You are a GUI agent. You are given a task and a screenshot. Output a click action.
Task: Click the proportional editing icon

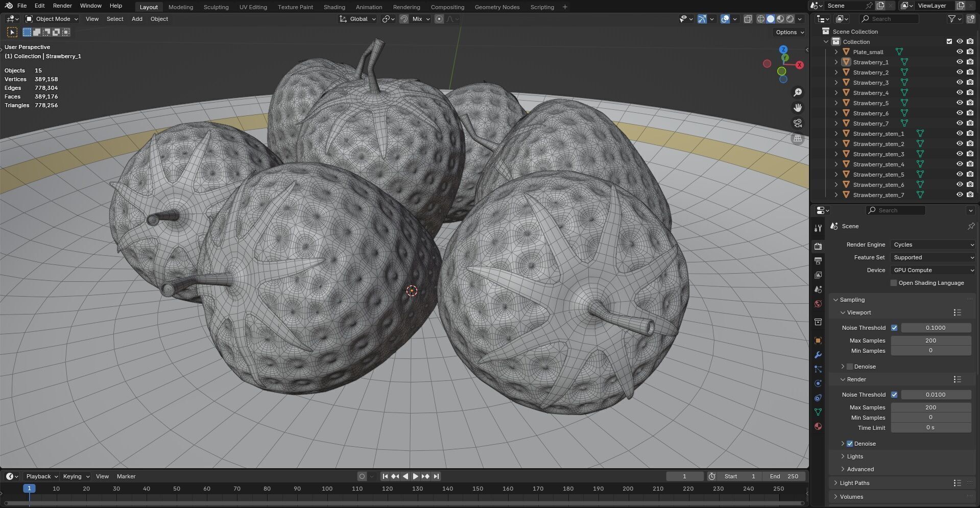click(x=439, y=19)
